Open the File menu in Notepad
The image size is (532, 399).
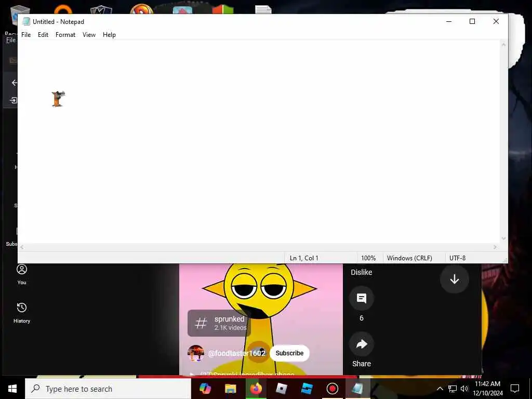(x=26, y=35)
